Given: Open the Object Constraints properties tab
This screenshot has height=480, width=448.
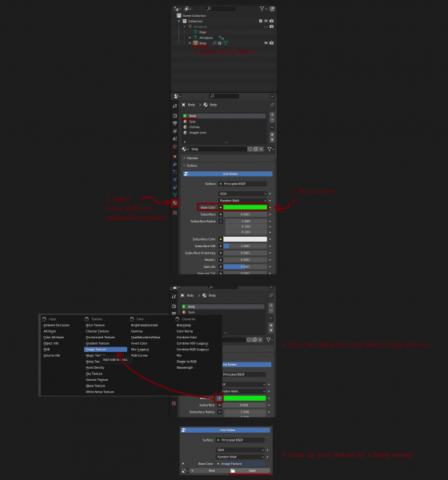Looking at the screenshot, I should (x=175, y=187).
